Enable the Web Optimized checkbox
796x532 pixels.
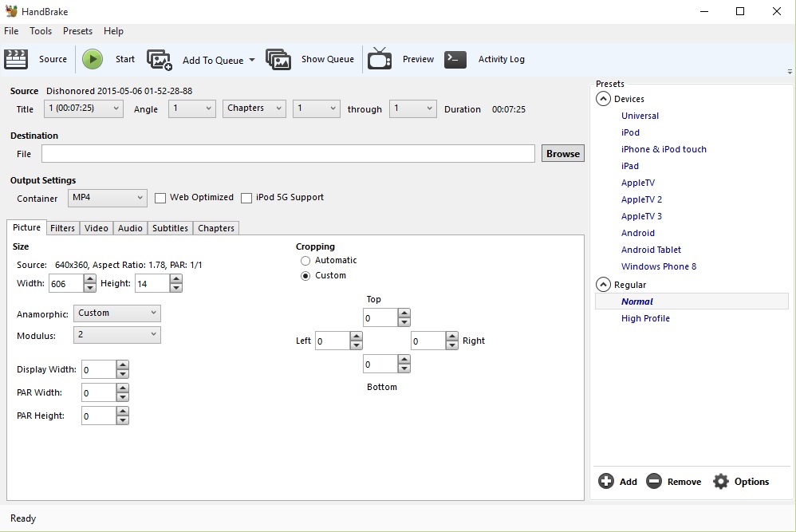[x=160, y=198]
